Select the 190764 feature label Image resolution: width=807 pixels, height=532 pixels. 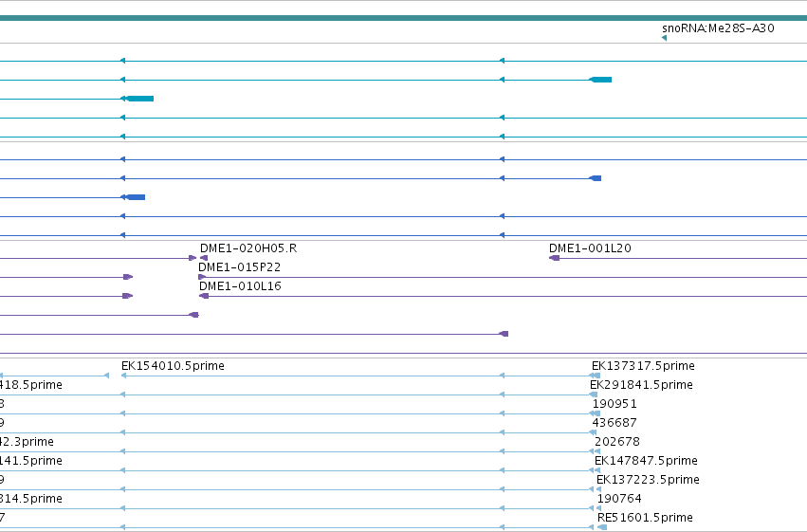619,499
